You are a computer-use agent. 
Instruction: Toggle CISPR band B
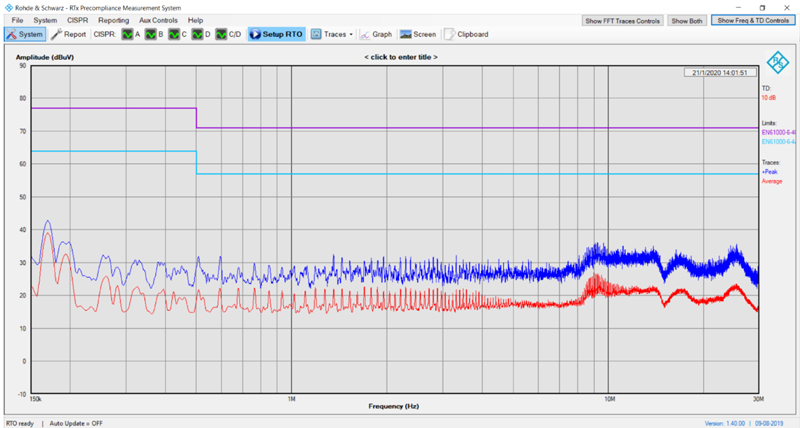click(154, 34)
